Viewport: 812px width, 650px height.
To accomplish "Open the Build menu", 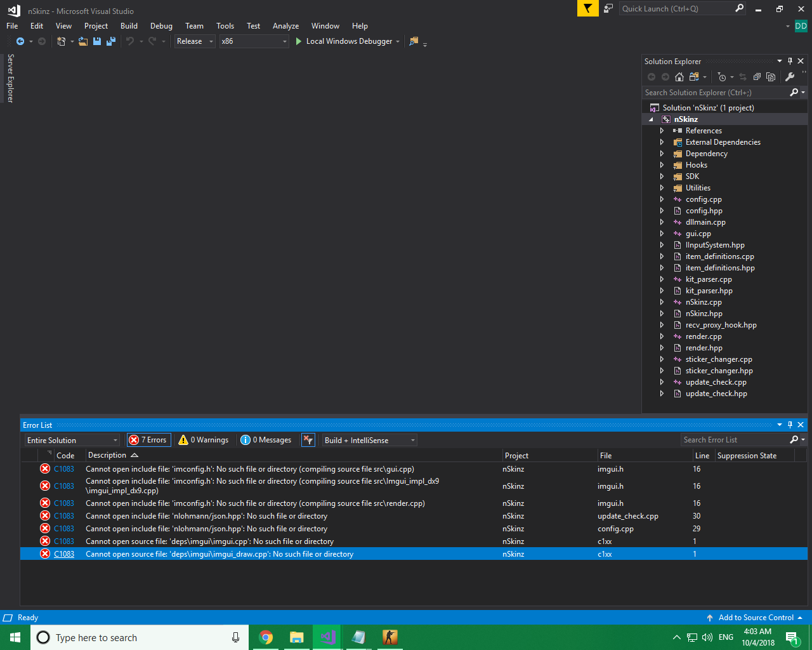I will coord(129,26).
